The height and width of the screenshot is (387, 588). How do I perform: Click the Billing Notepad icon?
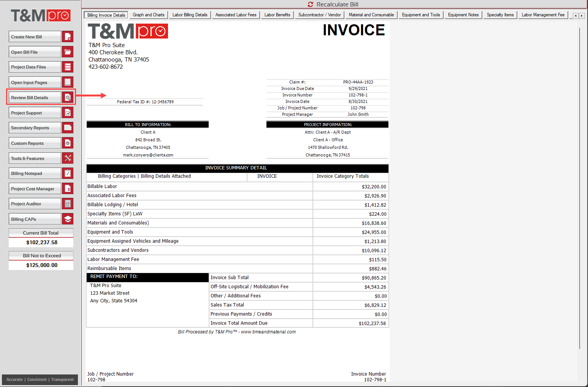[68, 173]
